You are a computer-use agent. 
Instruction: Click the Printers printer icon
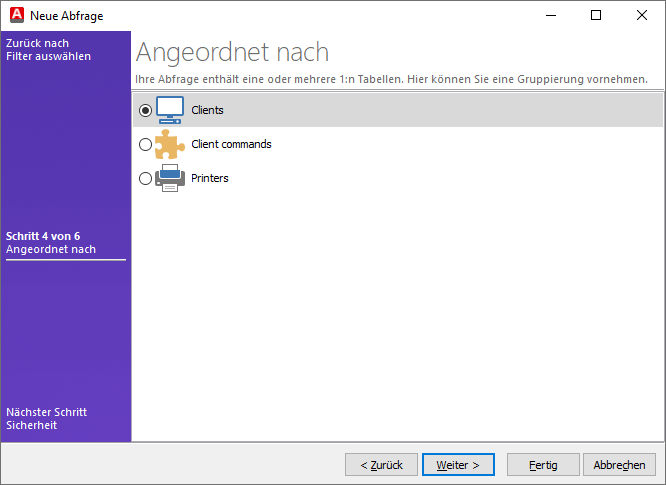click(170, 178)
